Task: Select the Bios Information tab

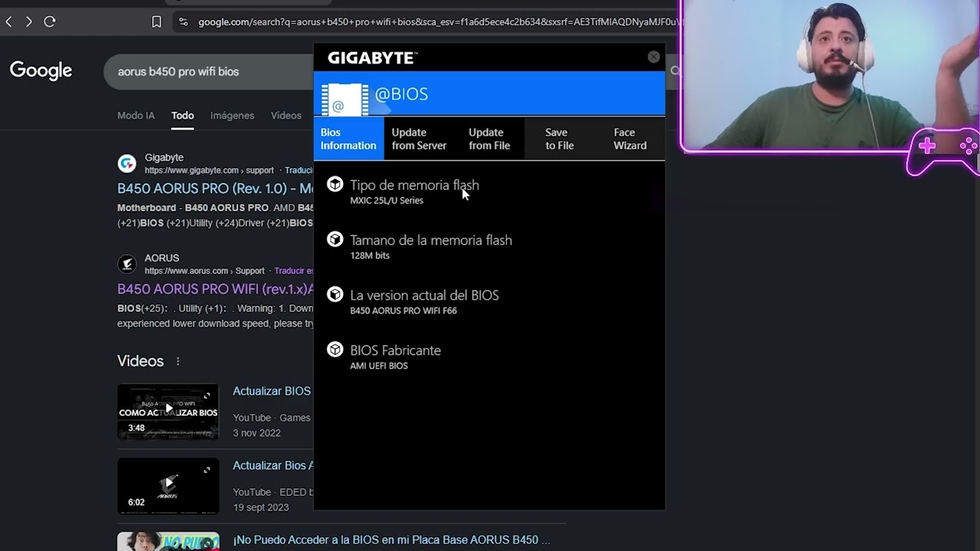Action: 348,139
